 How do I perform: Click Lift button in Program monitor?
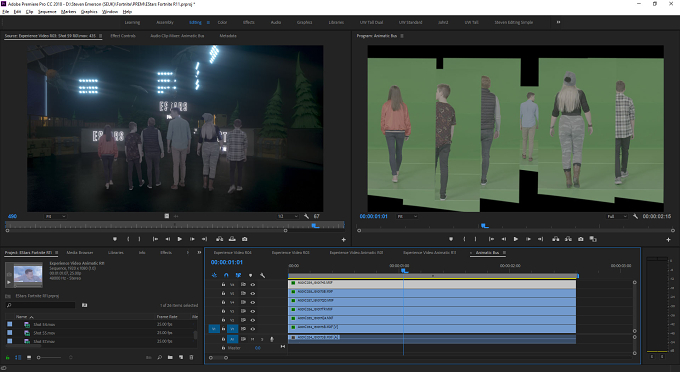tap(556, 239)
